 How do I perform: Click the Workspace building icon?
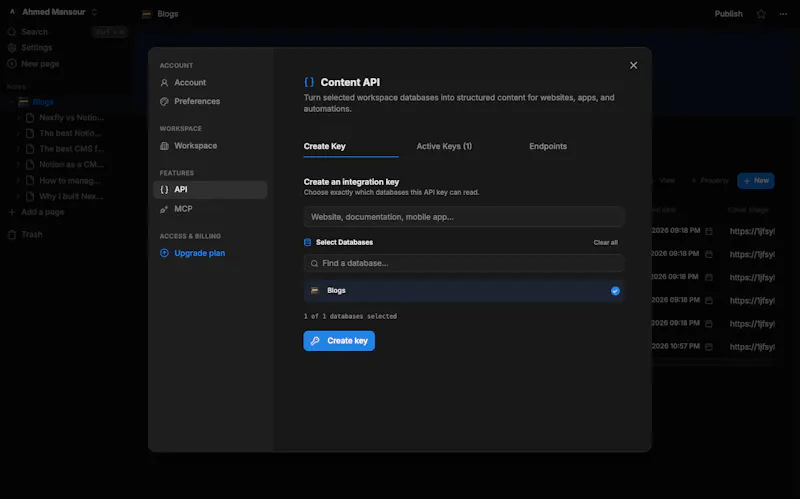tap(164, 146)
